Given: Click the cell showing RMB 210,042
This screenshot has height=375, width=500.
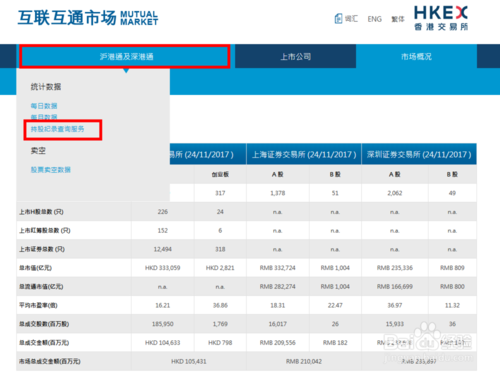Looking at the screenshot, I should click(304, 361).
